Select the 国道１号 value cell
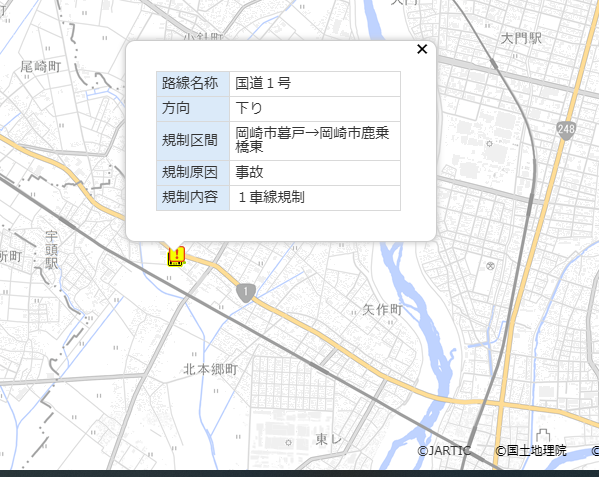The image size is (599, 477). [315, 83]
